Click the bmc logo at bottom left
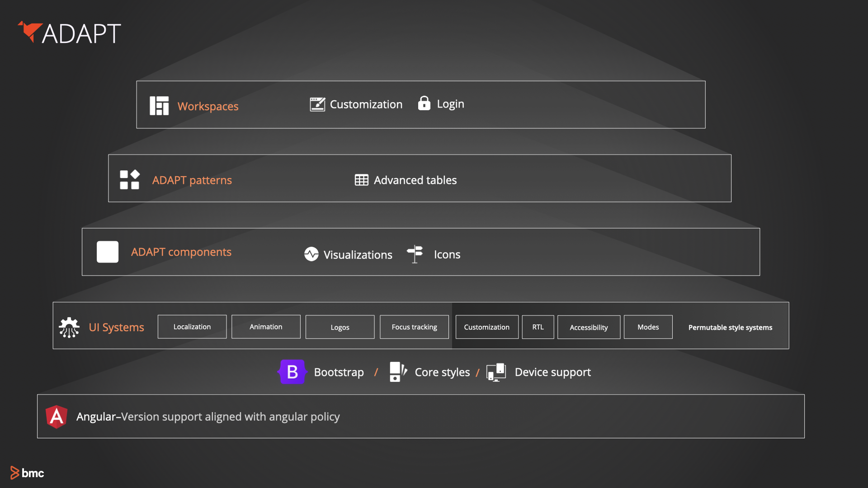Screen dimensions: 868x488 point(27,473)
